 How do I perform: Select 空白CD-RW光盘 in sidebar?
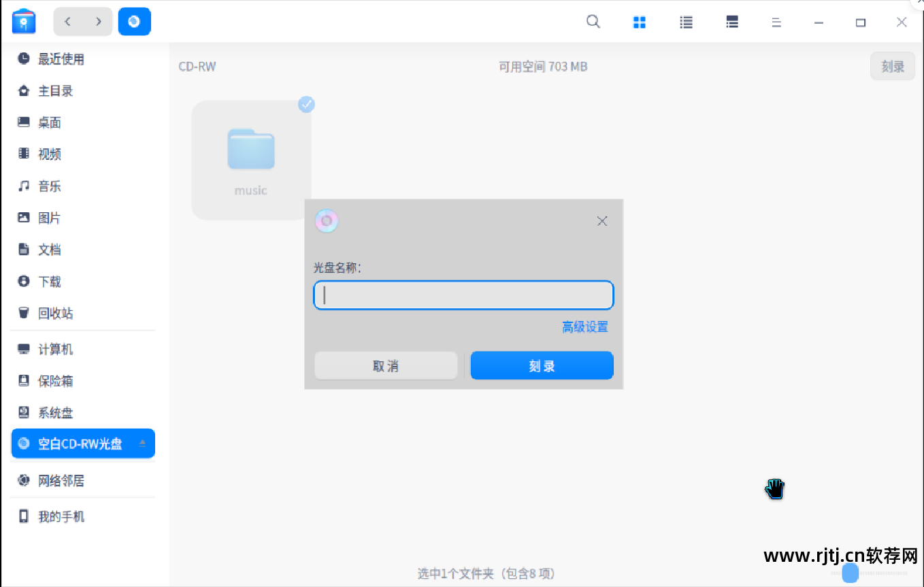tap(83, 443)
